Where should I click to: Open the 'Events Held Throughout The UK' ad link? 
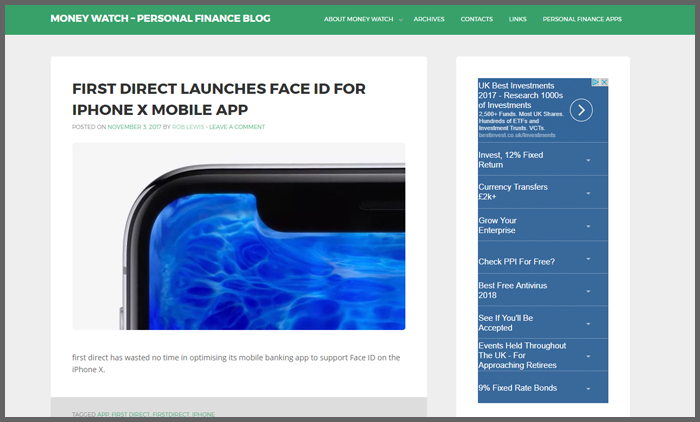[522, 355]
